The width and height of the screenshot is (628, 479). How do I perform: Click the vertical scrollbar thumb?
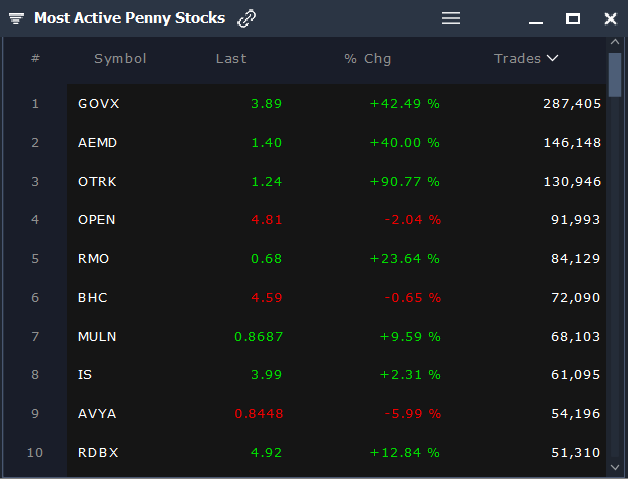614,73
